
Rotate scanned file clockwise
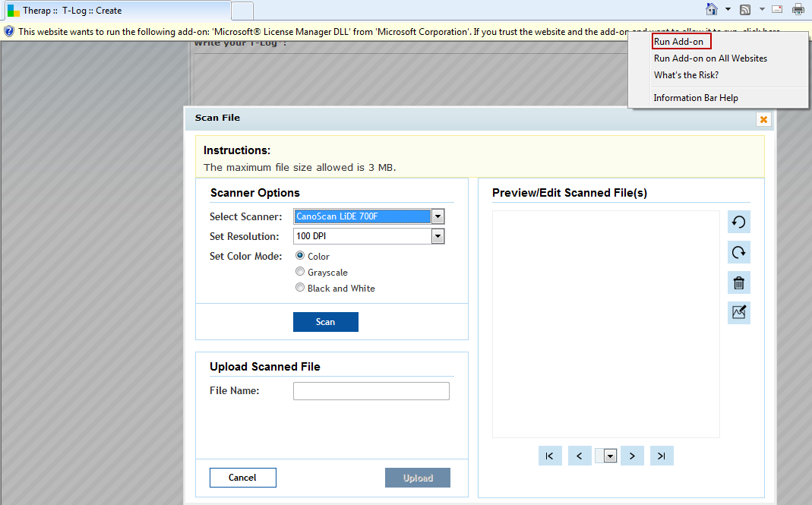point(739,253)
